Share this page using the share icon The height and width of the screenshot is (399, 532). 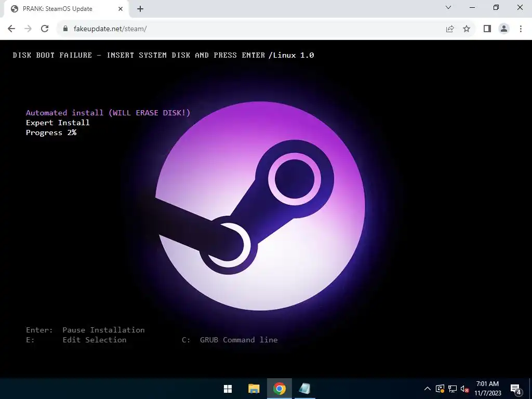point(450,29)
